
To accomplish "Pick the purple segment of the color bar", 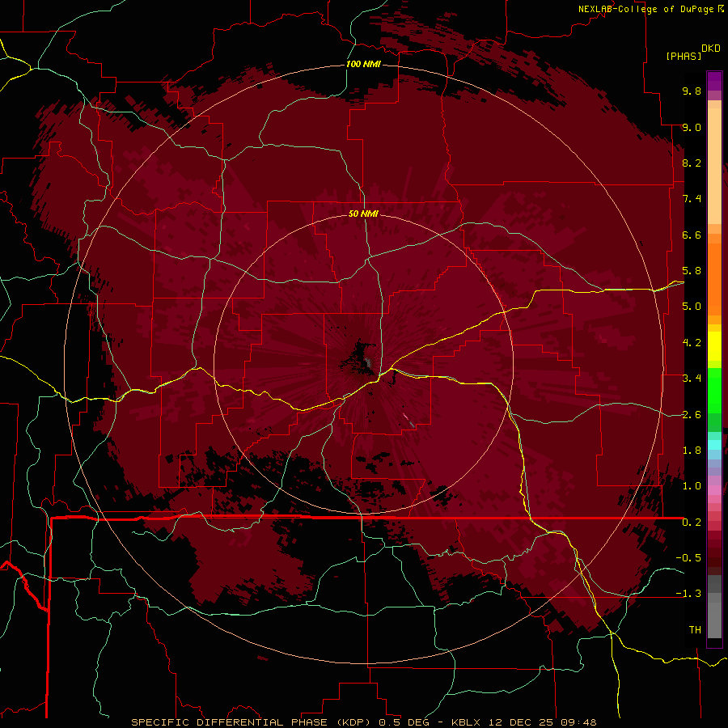I will (x=714, y=80).
